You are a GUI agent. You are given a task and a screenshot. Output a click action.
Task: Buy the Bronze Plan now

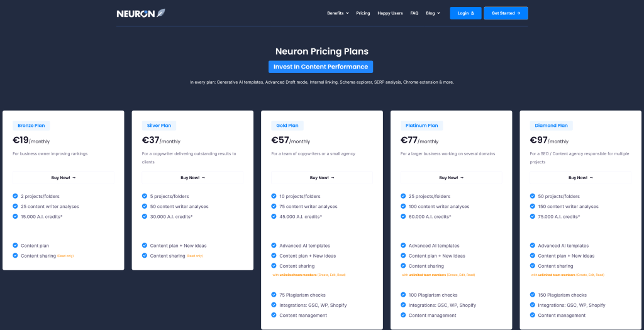tap(64, 178)
